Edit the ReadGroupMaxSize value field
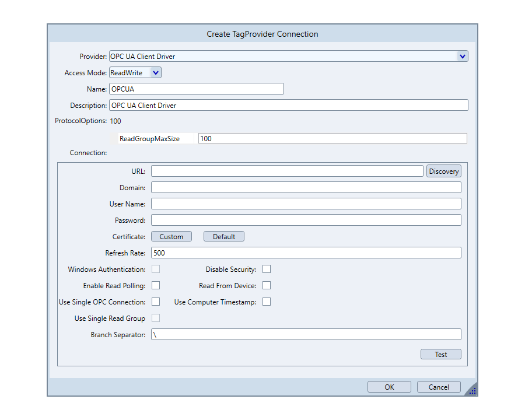525x420 pixels. pyautogui.click(x=332, y=139)
